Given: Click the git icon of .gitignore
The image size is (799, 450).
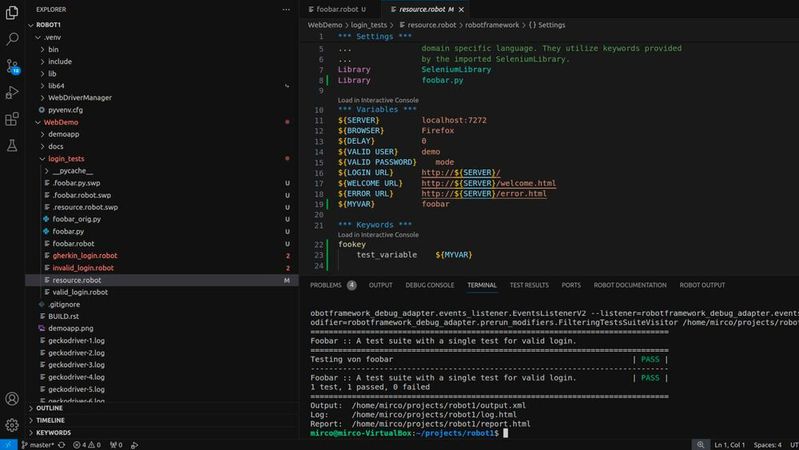Looking at the screenshot, I should tap(42, 304).
